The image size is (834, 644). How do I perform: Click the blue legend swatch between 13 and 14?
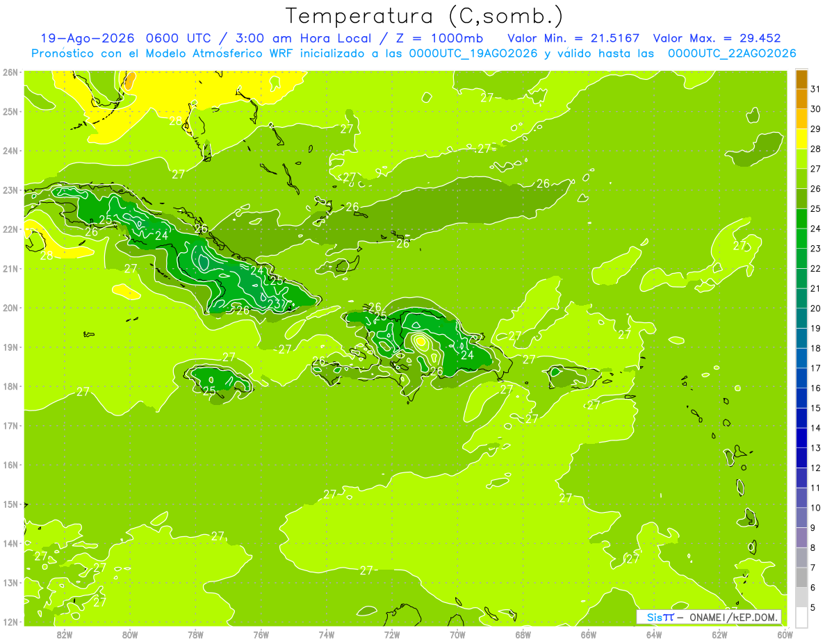(801, 438)
